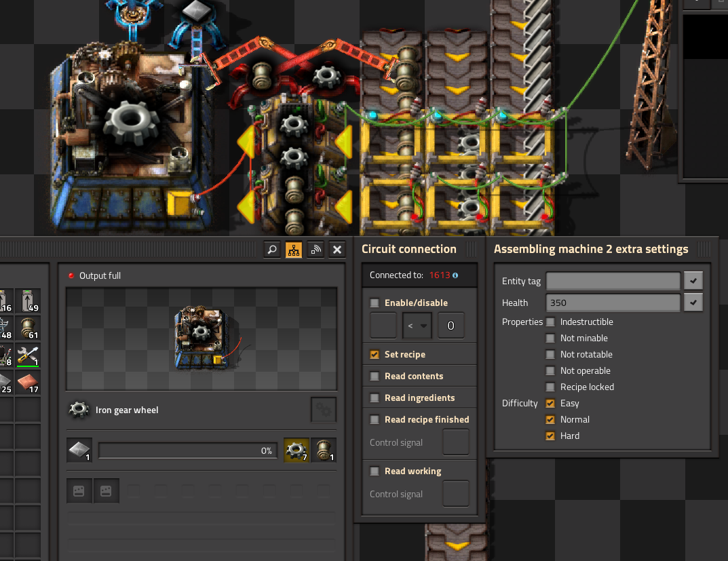Confirm the Entity tag value
Screen dimensions: 728x561
click(693, 281)
